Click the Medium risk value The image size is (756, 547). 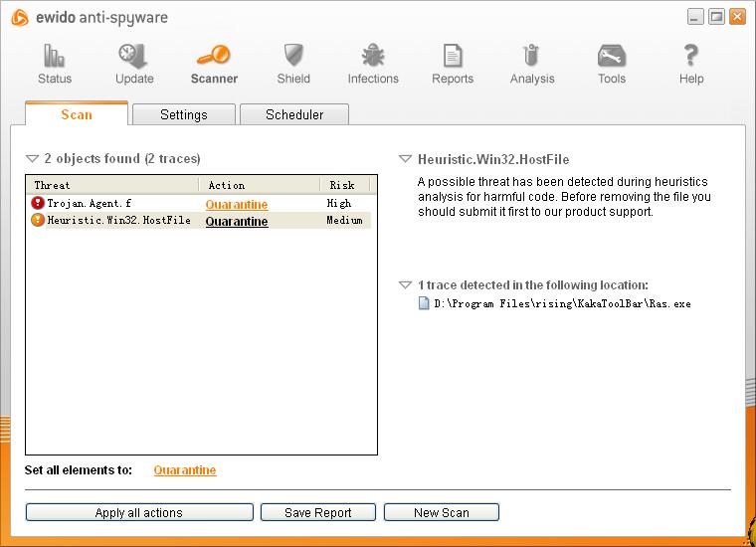click(x=344, y=220)
